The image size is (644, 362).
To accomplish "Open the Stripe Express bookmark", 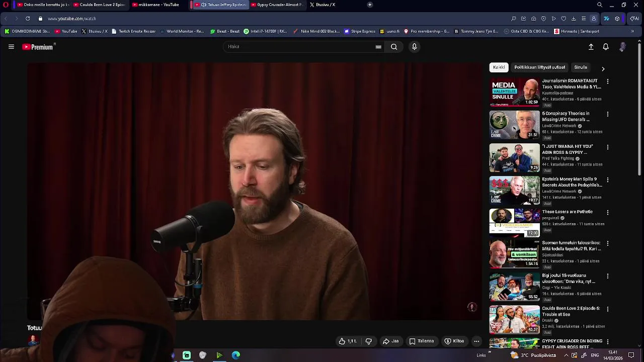I will [360, 31].
